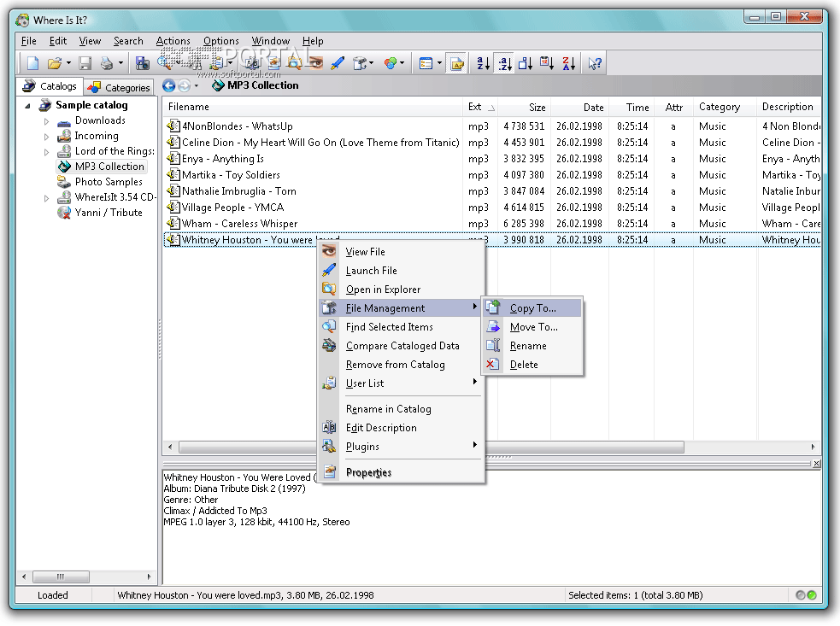
Task: Click the Ext column header
Action: 480,107
